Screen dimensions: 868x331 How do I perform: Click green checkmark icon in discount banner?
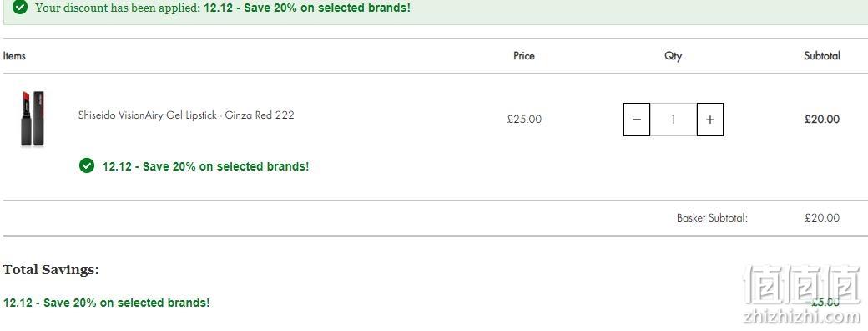tap(20, 8)
